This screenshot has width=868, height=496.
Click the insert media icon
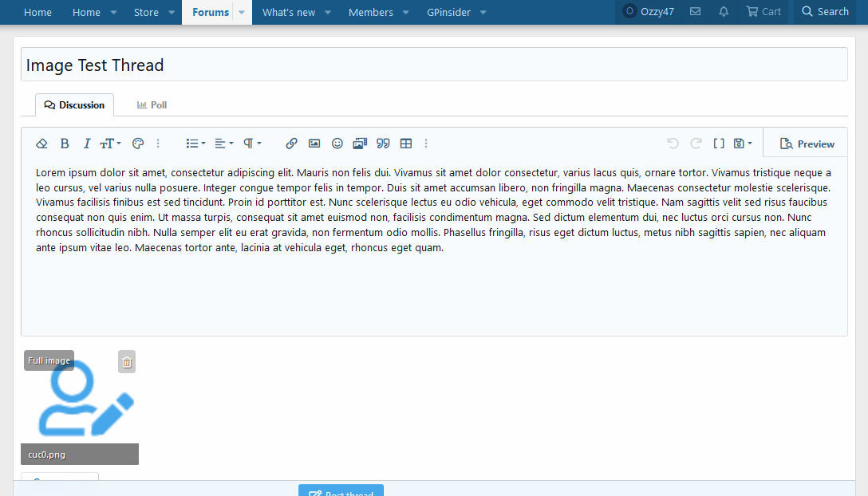(x=360, y=144)
